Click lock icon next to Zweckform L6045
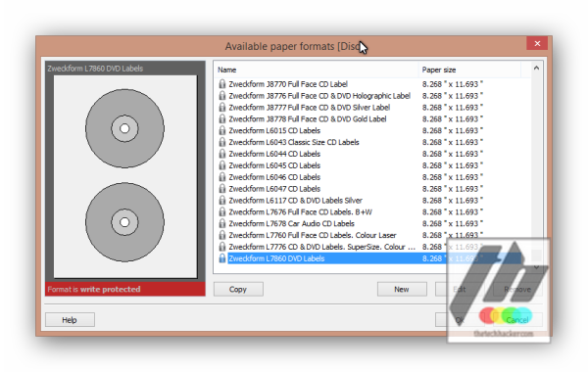This screenshot has height=372, width=588. pyautogui.click(x=222, y=165)
